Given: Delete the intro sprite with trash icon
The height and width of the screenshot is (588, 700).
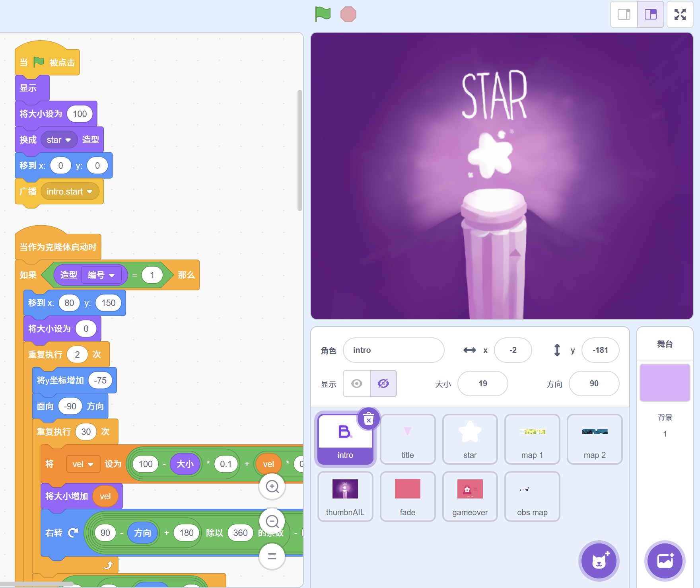Looking at the screenshot, I should pos(368,419).
